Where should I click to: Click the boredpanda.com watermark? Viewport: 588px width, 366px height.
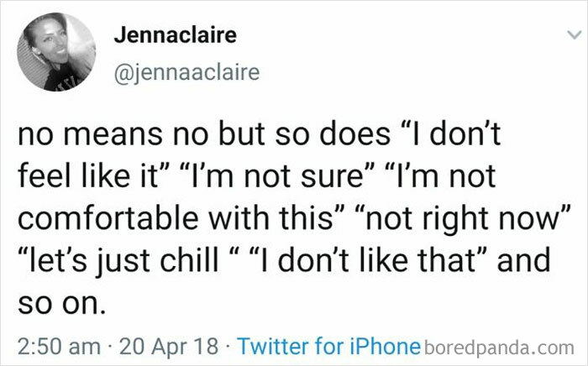click(499, 348)
